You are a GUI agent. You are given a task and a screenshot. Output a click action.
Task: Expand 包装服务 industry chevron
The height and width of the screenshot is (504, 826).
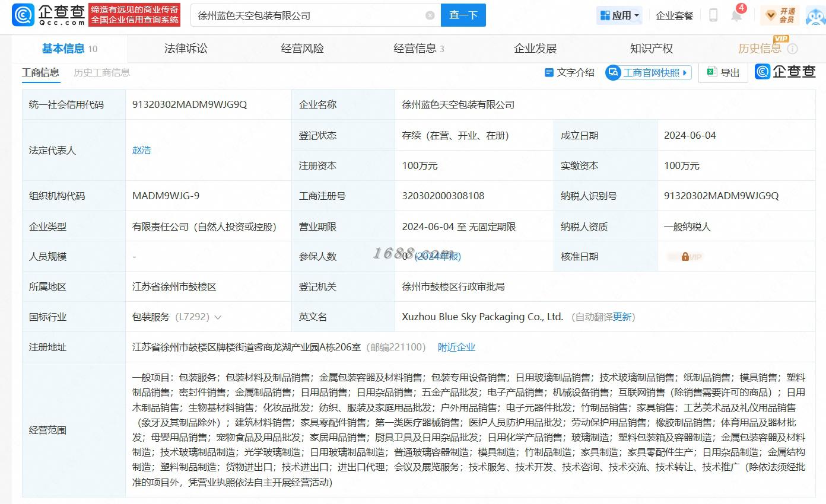tap(218, 317)
